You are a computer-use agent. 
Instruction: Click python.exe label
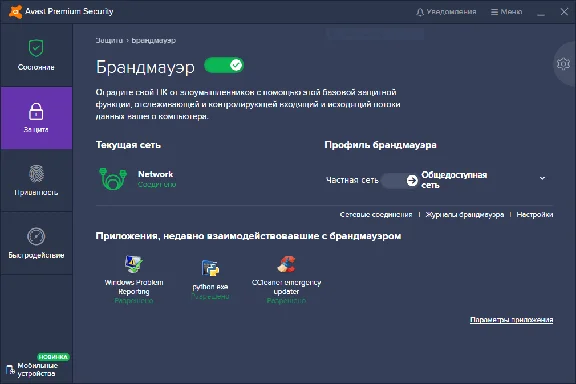click(x=210, y=287)
